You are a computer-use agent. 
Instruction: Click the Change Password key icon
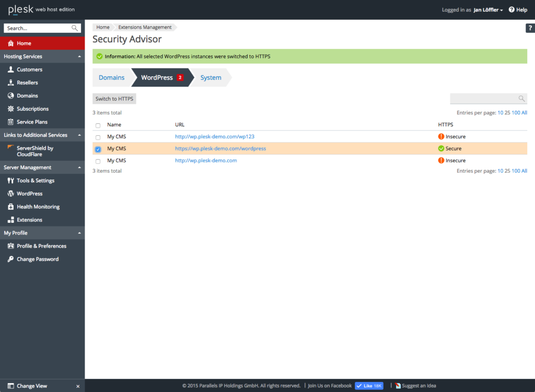[10, 259]
